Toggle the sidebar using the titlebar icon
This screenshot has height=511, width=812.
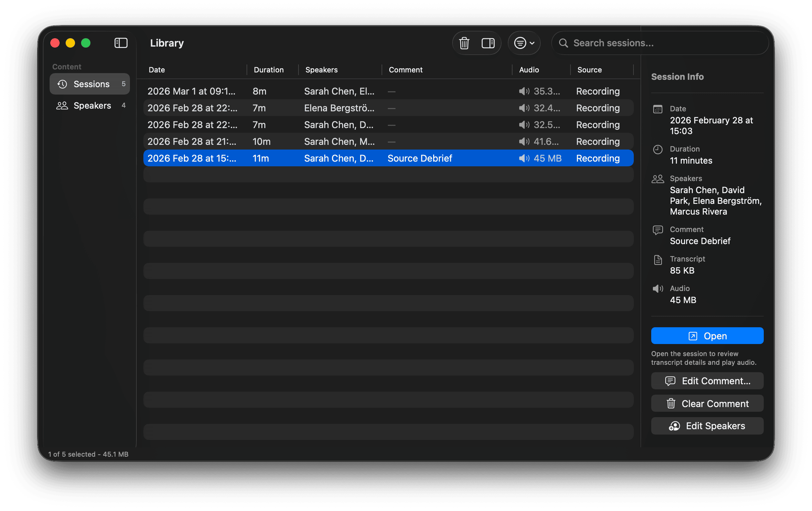coord(120,43)
